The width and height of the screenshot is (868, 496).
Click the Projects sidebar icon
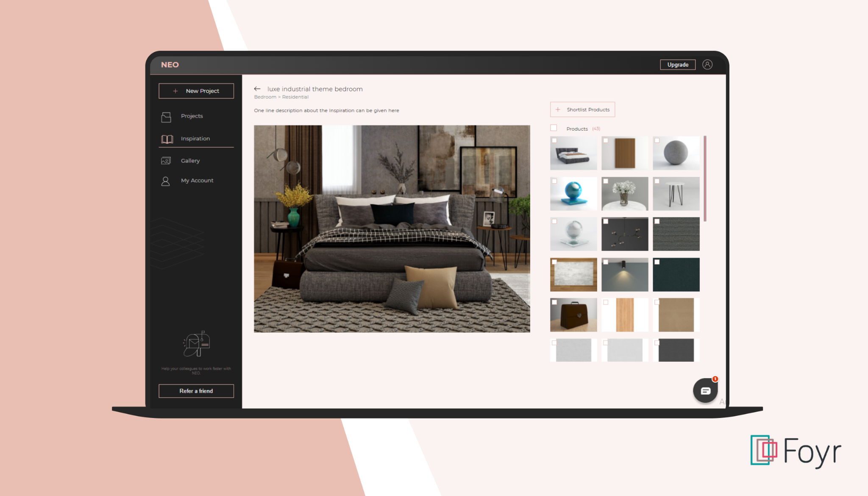tap(166, 116)
